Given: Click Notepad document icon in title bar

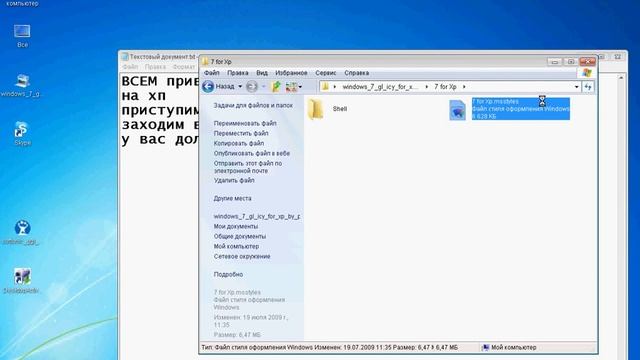Looking at the screenshot, I should coord(125,57).
